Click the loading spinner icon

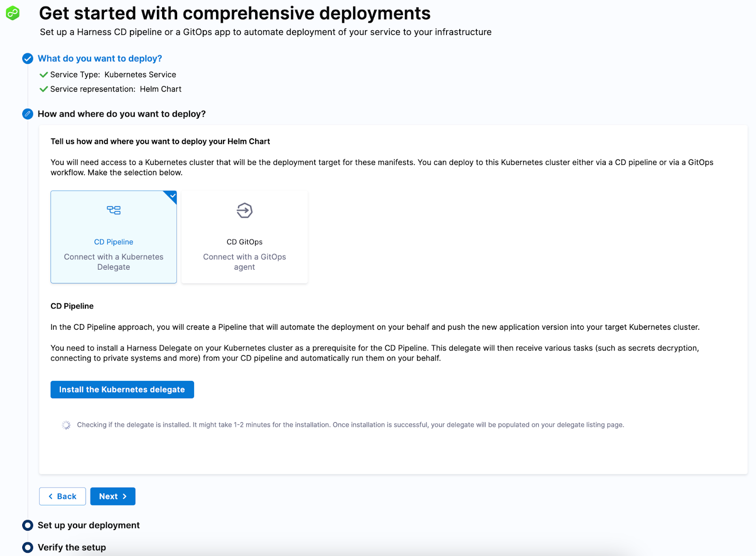point(66,425)
